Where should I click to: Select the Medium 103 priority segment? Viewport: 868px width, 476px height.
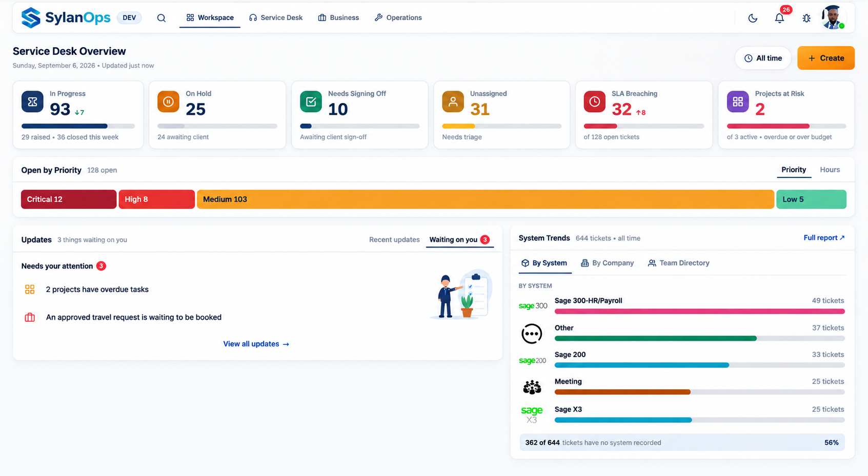(486, 199)
